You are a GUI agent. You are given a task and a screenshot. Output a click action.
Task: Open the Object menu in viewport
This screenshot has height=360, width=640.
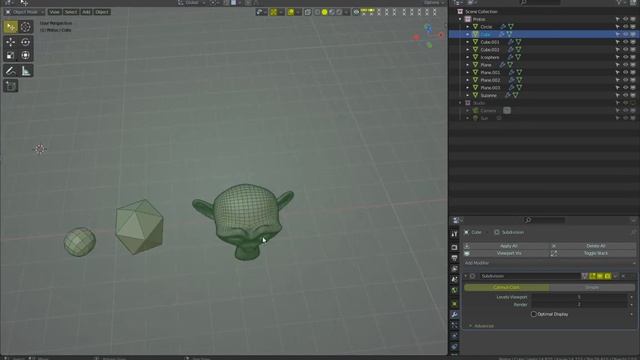pos(102,12)
